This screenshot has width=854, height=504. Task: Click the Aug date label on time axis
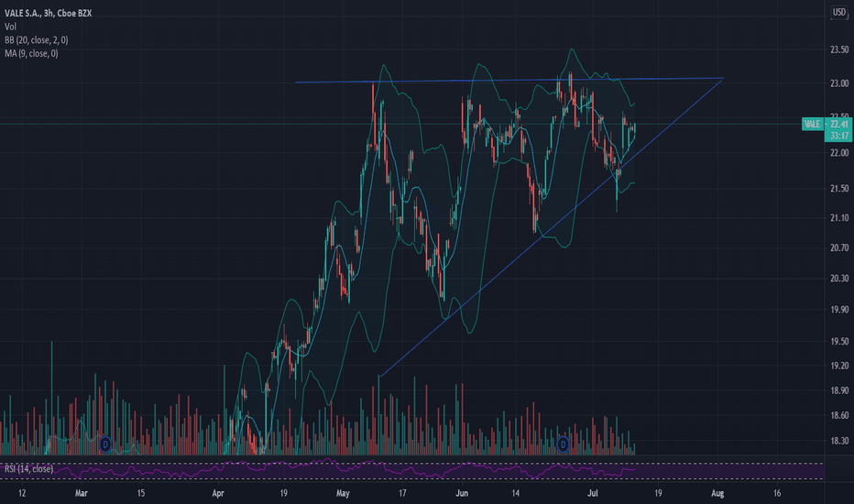coord(717,494)
